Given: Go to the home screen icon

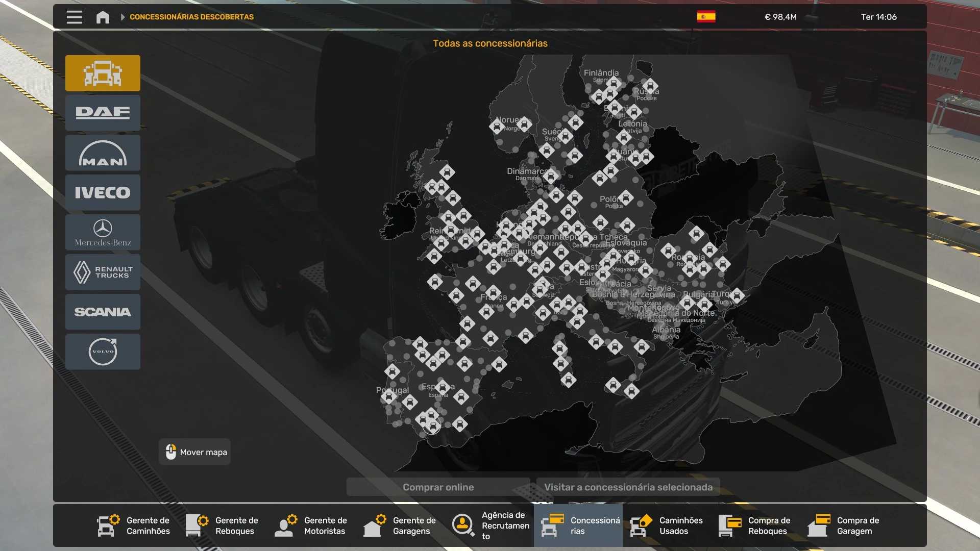Looking at the screenshot, I should 103,17.
